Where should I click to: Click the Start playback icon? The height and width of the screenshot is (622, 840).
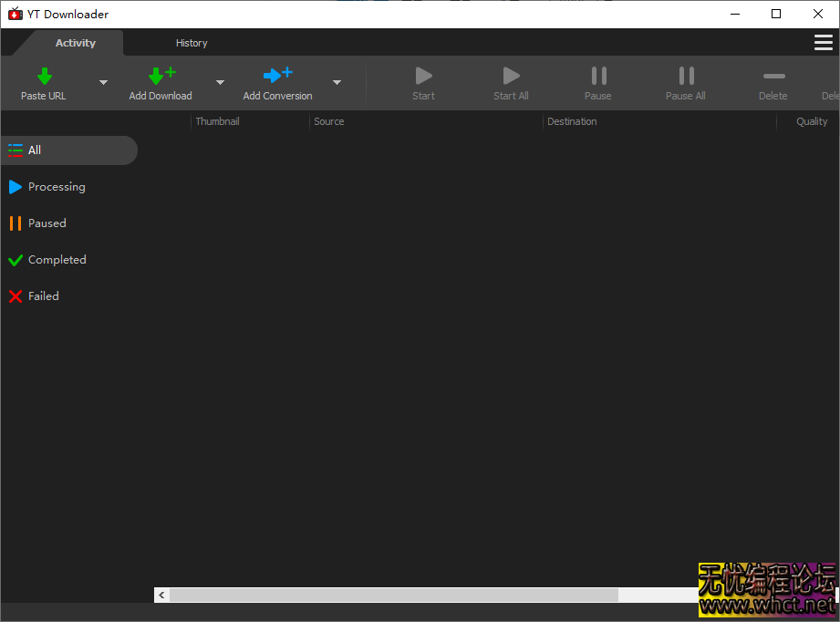pyautogui.click(x=422, y=76)
